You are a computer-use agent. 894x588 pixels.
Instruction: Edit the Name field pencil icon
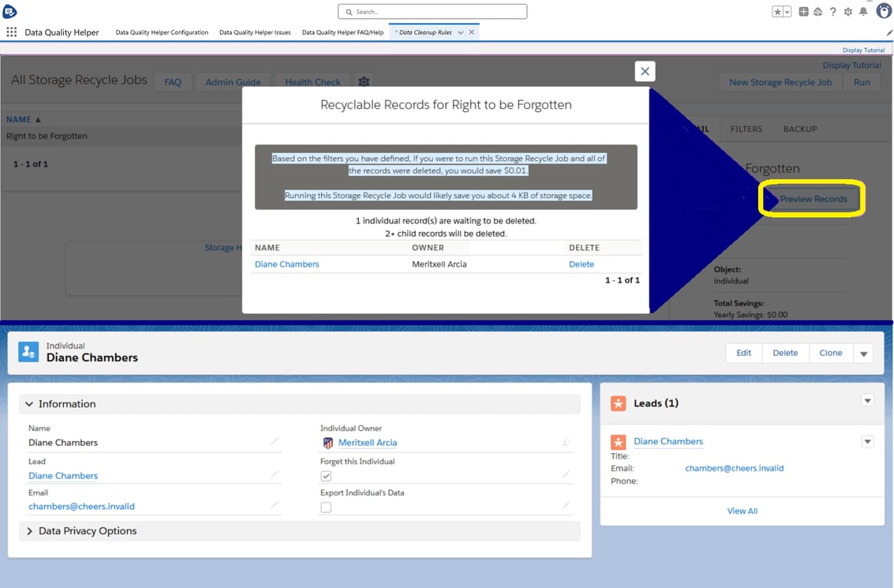275,441
